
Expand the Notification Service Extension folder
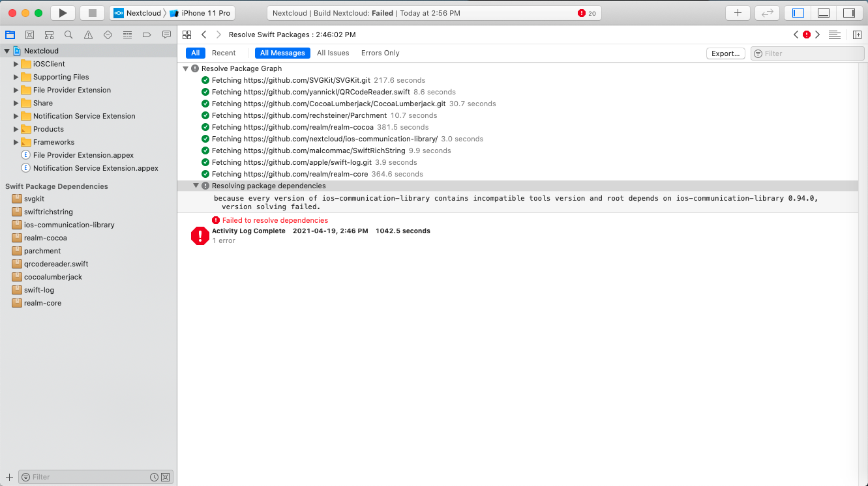point(16,116)
